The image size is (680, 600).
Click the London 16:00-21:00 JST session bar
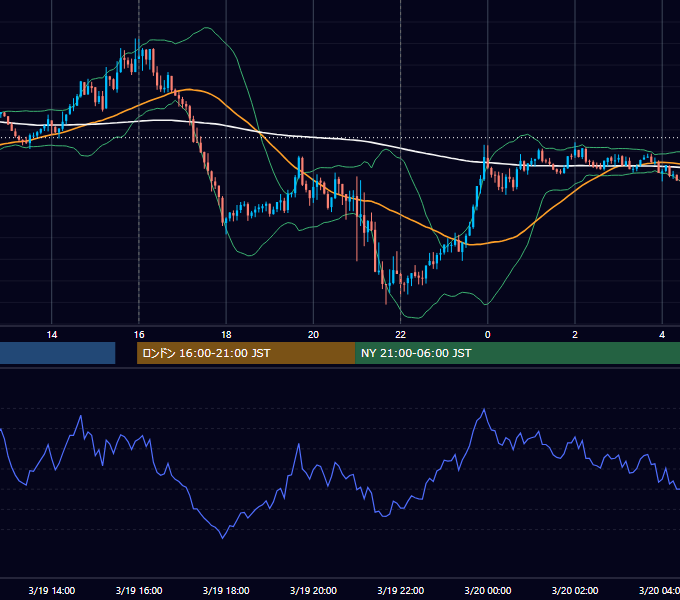(246, 353)
